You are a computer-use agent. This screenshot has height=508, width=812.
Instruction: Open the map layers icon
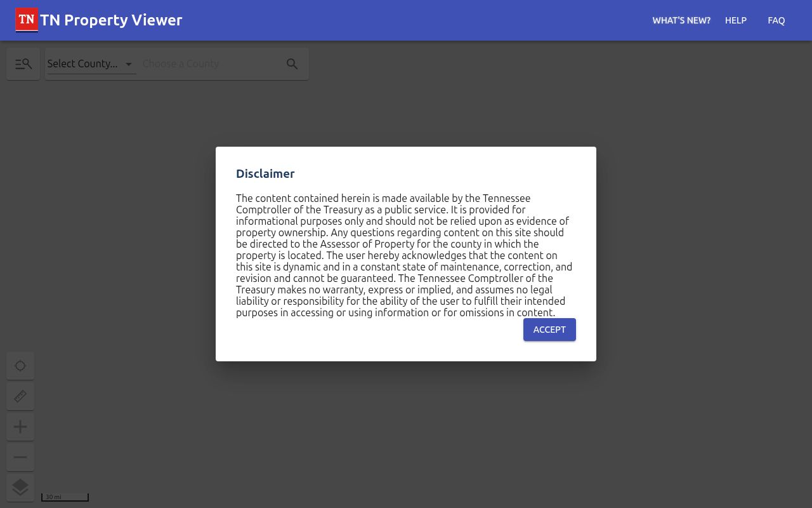20,488
